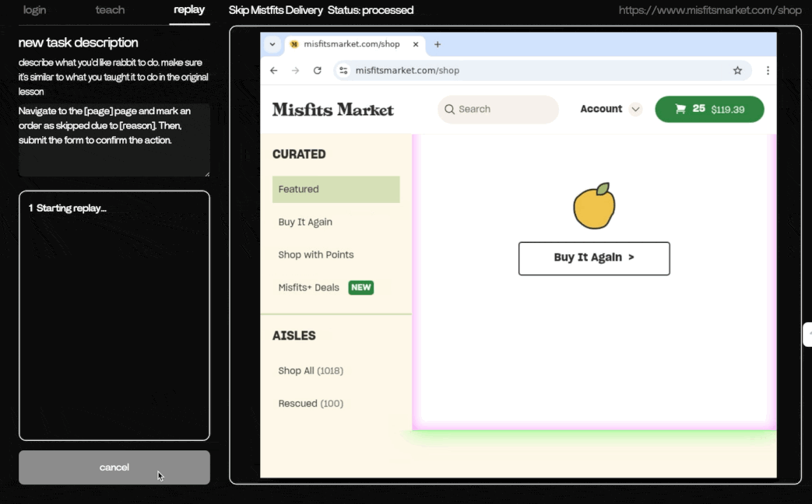Open the browser three-dot menu
Viewport: 812px width, 504px height.
coord(768,70)
